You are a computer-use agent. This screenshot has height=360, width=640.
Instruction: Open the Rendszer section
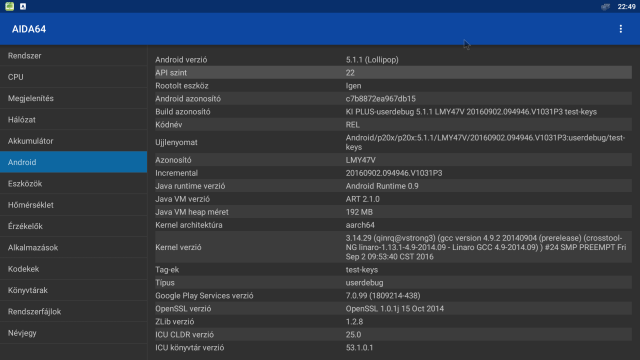73,56
